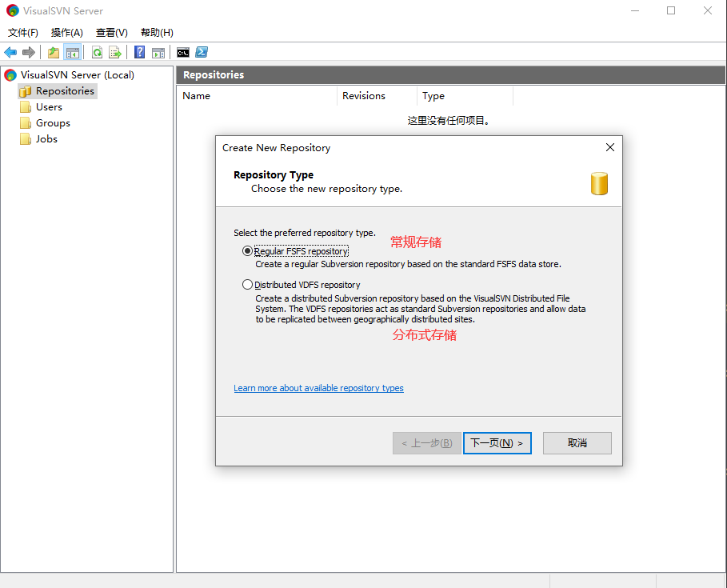Launch the command prompt toolbar icon
Screen dimensions: 727x588
tap(183, 53)
